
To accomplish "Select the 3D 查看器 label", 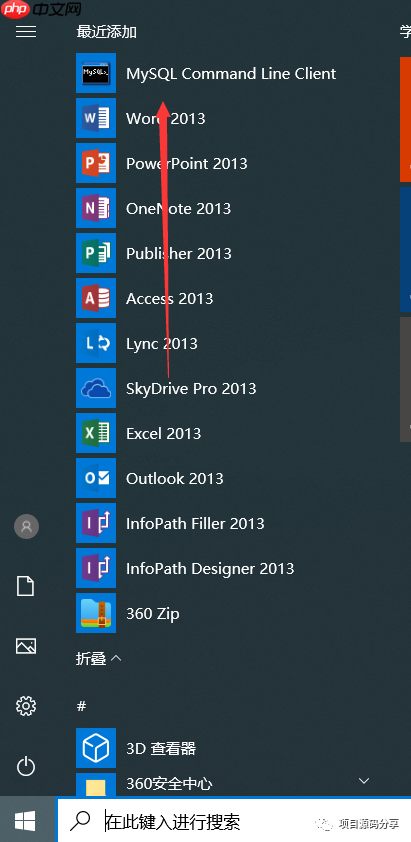I will (161, 749).
